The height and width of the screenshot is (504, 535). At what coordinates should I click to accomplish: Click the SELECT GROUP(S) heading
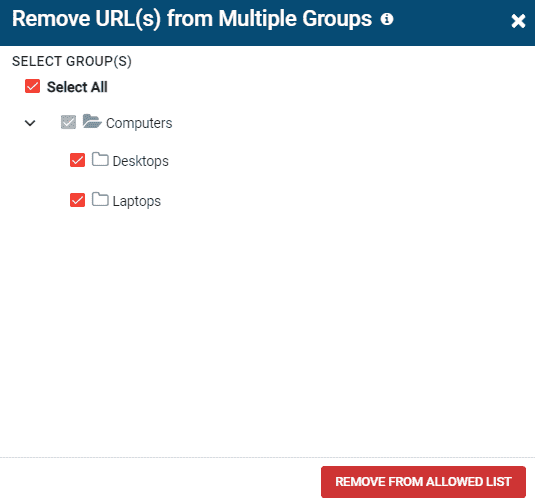[72, 61]
